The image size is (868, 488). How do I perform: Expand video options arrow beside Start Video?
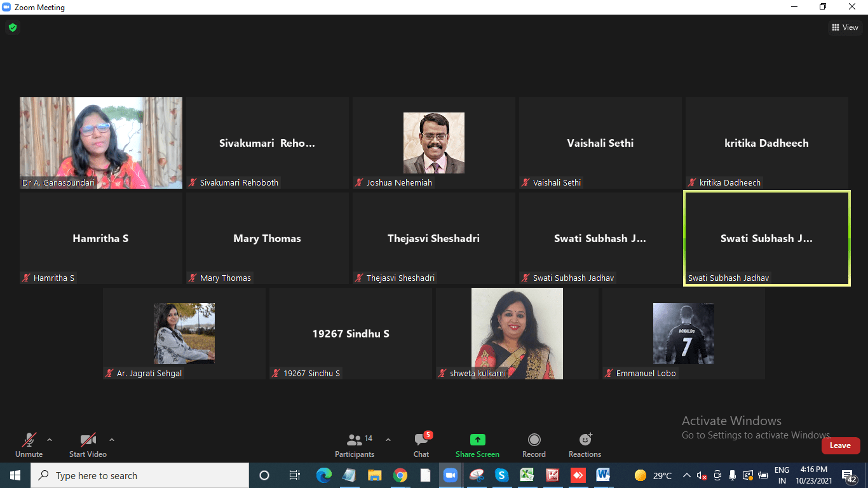click(x=112, y=439)
